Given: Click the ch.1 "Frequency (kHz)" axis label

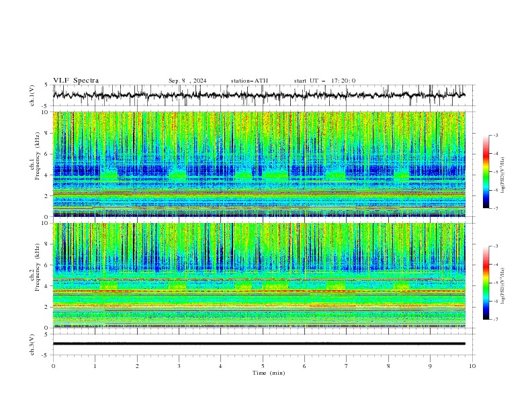Looking at the screenshot, I should click(x=38, y=156).
